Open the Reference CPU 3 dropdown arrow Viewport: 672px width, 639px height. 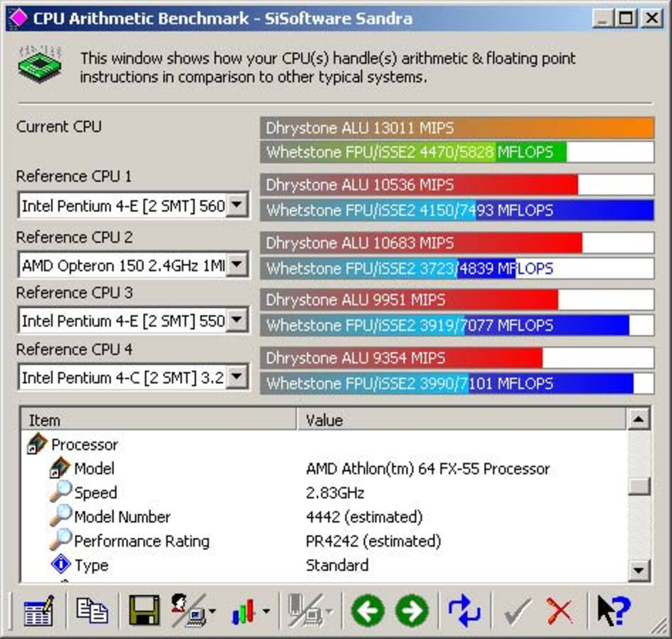237,320
